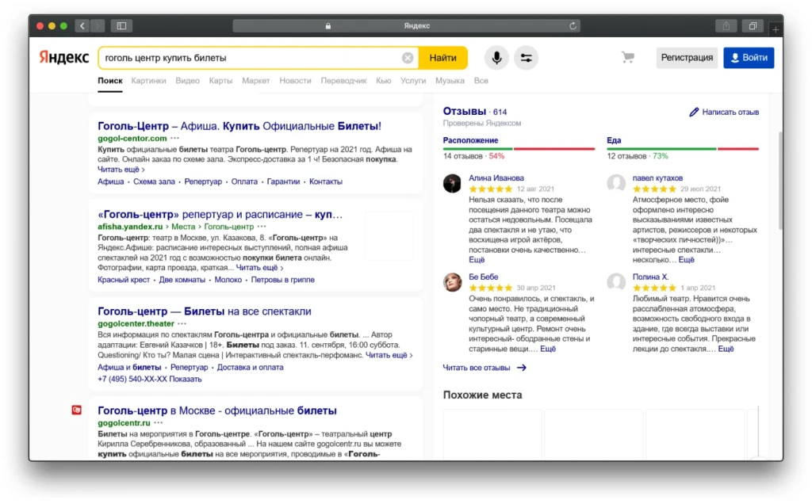
Task: Reveal the phone number with Показать
Action: [x=185, y=380]
